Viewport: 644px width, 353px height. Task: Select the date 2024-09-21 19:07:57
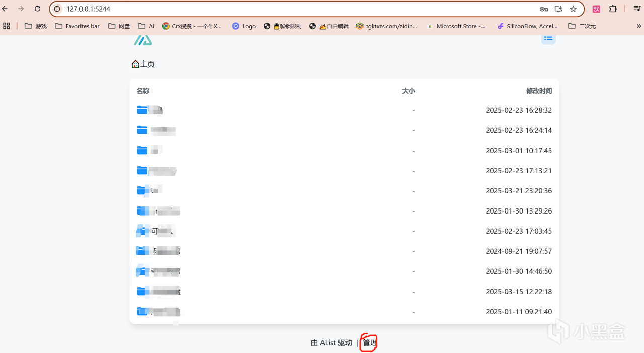tap(519, 251)
